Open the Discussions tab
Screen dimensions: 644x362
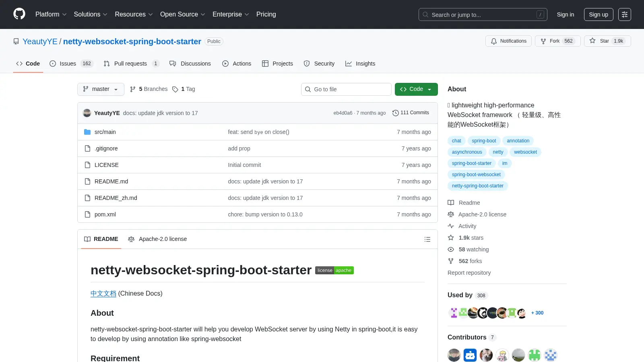[x=190, y=64]
